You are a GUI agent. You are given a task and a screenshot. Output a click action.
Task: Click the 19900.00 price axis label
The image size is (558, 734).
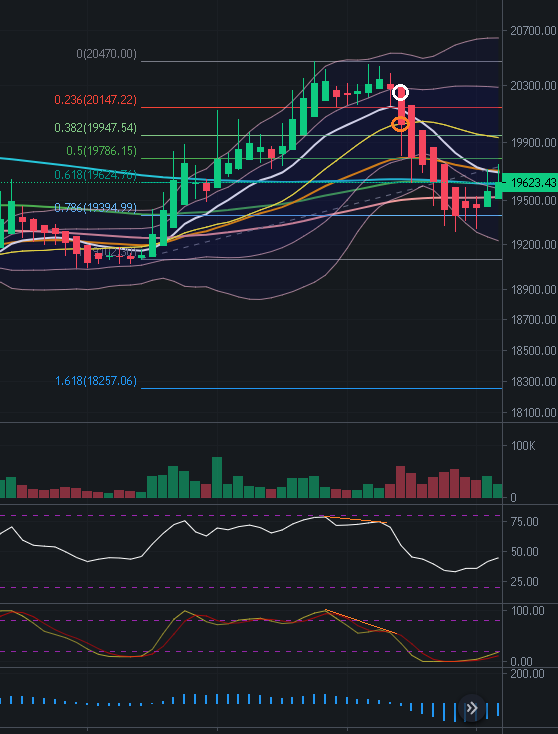tap(533, 142)
